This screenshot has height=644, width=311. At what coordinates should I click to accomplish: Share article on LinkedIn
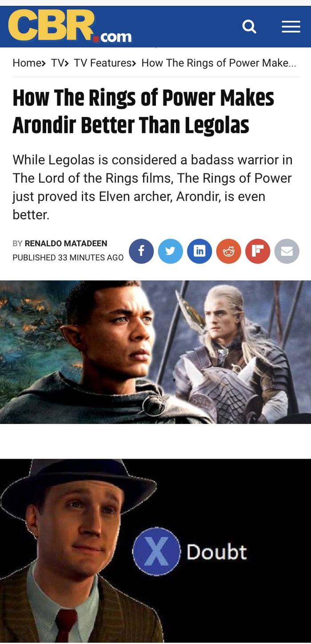click(x=199, y=251)
